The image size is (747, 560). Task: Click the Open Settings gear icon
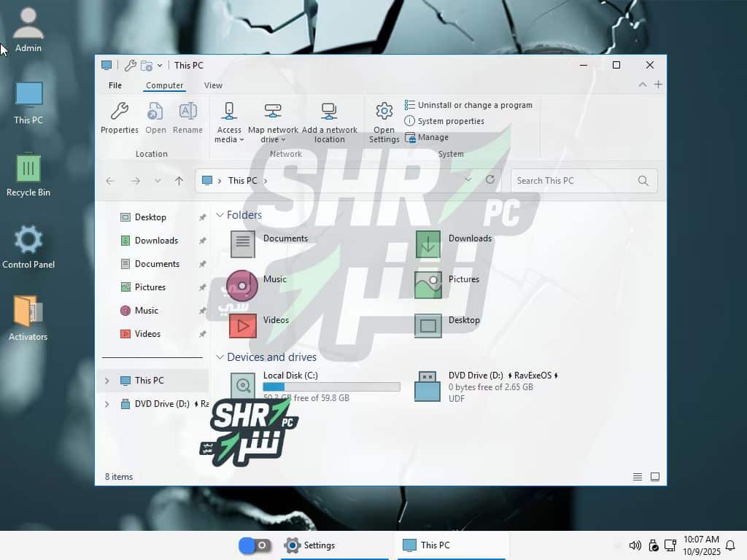[384, 112]
